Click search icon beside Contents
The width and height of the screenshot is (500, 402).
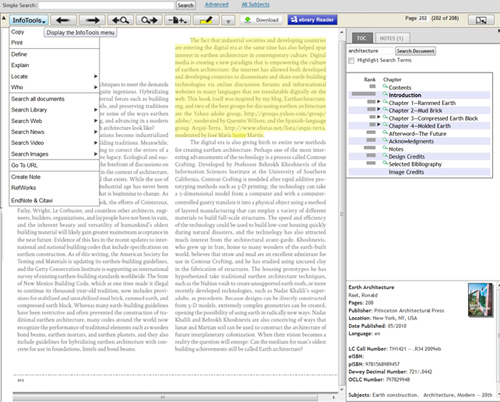click(385, 86)
